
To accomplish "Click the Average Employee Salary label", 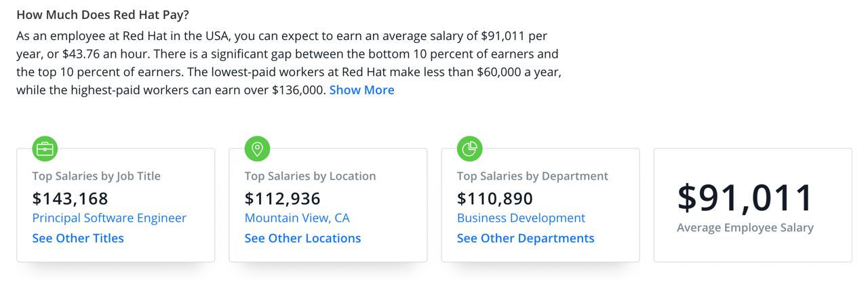I will click(745, 228).
